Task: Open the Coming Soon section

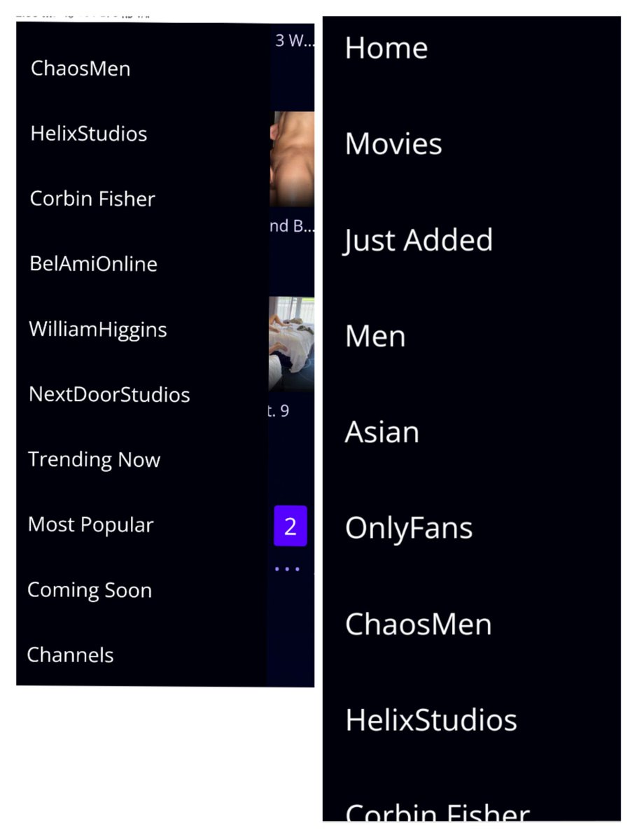Action: point(90,590)
